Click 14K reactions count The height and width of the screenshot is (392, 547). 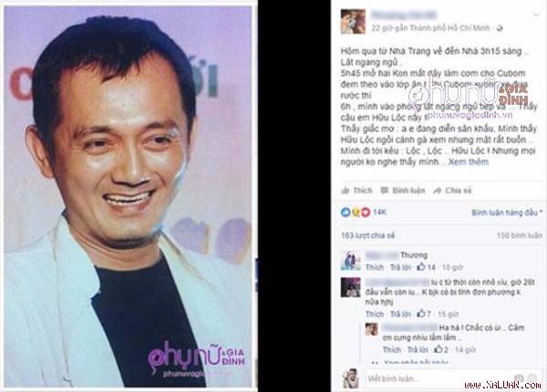pyautogui.click(x=379, y=212)
